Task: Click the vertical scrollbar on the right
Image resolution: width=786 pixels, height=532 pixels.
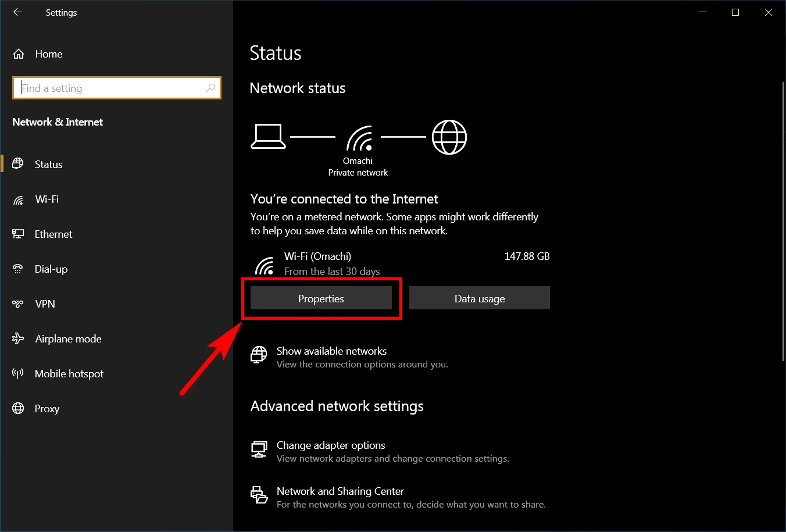Action: coord(783,221)
